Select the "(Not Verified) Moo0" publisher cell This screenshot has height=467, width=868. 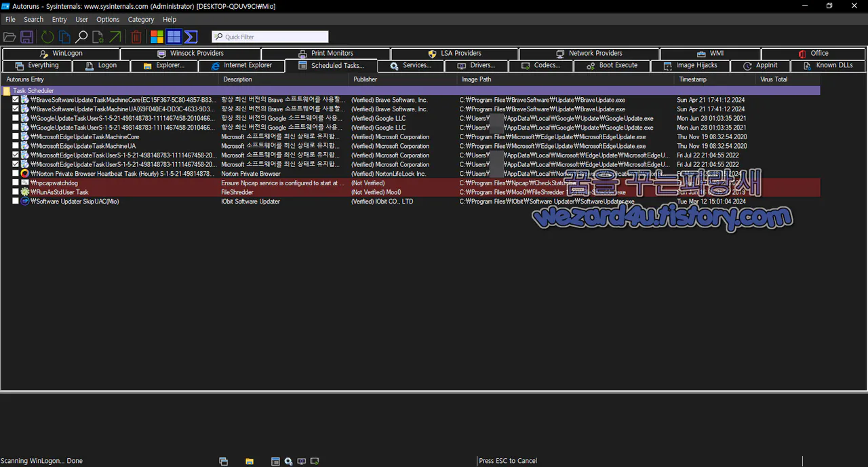(376, 192)
